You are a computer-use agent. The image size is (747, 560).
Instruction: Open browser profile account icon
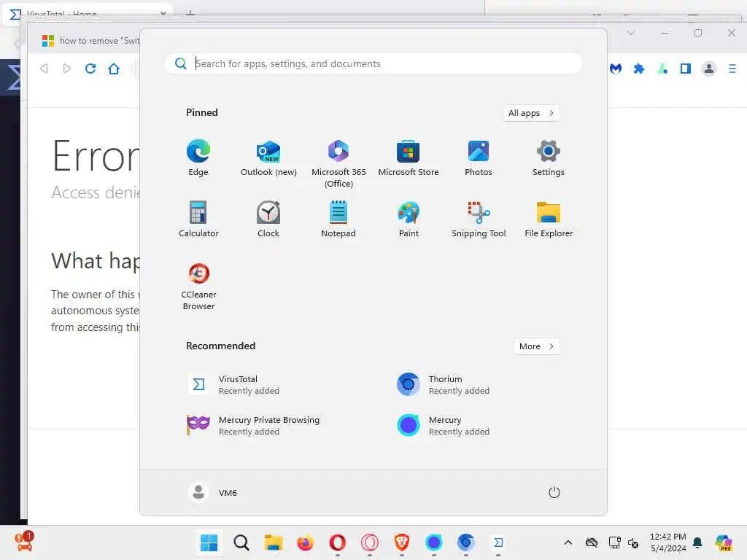(709, 69)
